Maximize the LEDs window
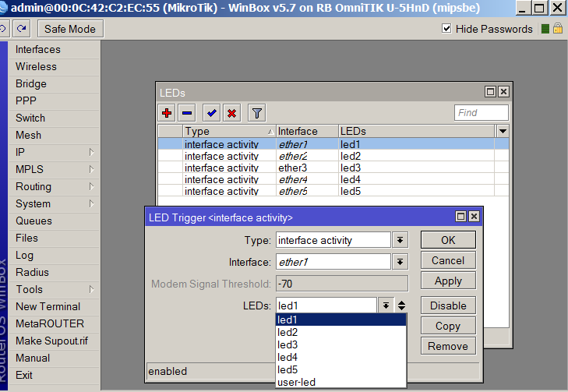Image resolution: width=568 pixels, height=392 pixels. point(491,92)
